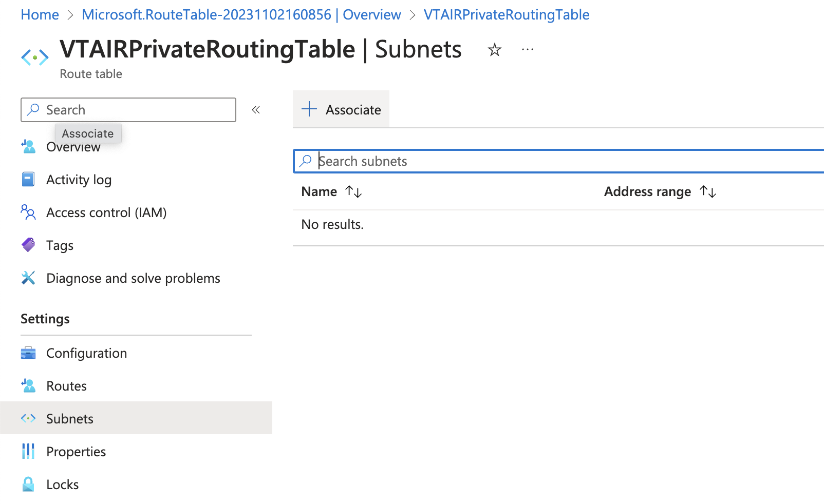Click the Settings section heading
Viewport: 824px width, 504px height.
click(45, 319)
